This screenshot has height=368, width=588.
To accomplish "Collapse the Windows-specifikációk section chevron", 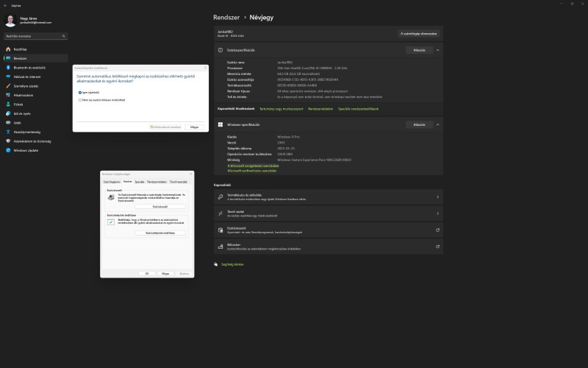I will click(437, 124).
